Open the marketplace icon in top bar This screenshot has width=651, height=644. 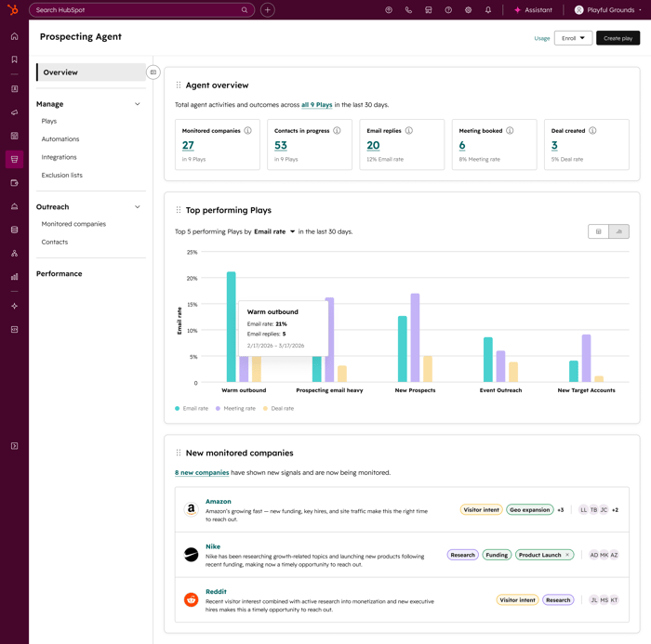(429, 10)
